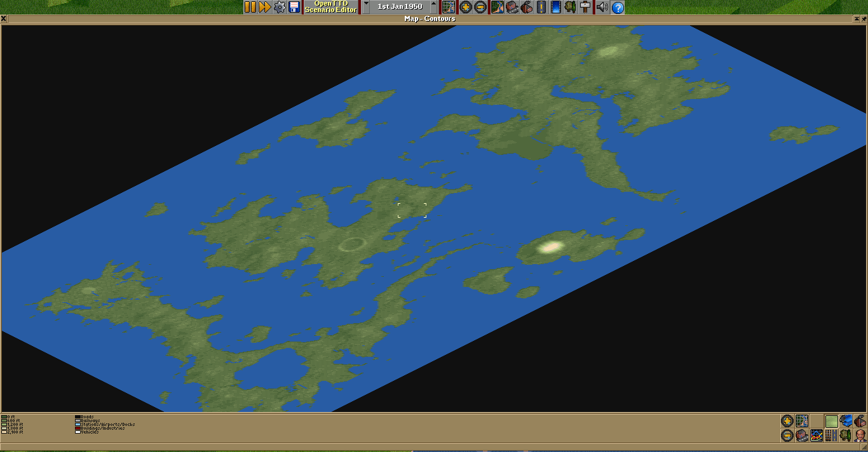Screen dimensions: 868x452
Task: Click the Buildings/Industries red legend swatch
Action: click(x=78, y=429)
